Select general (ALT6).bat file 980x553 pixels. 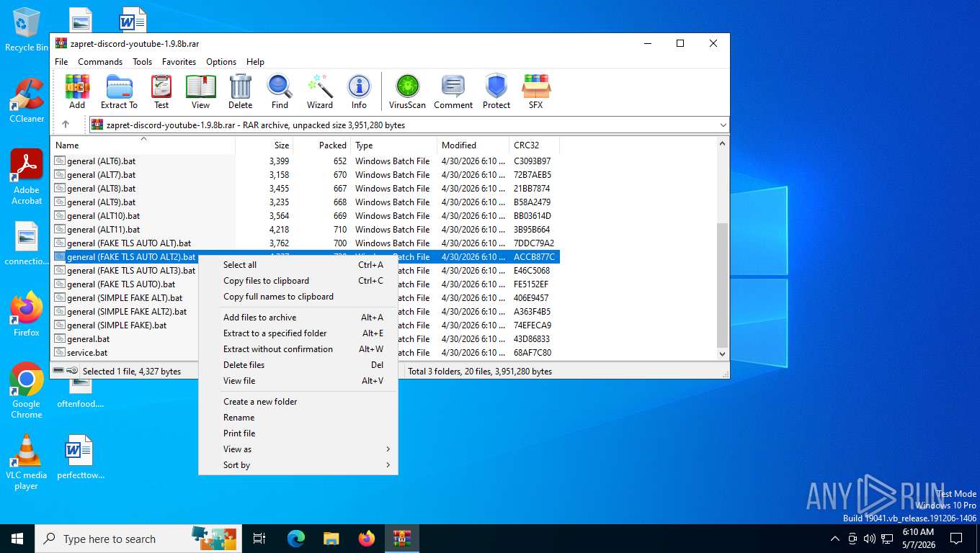101,161
